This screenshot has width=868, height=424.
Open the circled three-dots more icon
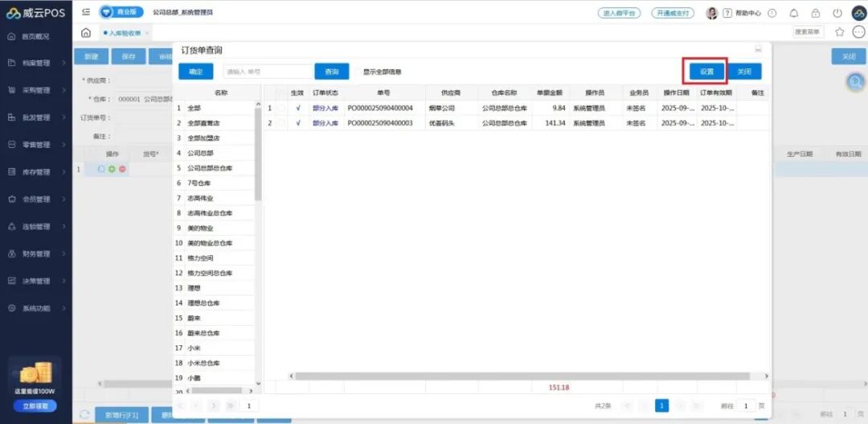coord(858,32)
